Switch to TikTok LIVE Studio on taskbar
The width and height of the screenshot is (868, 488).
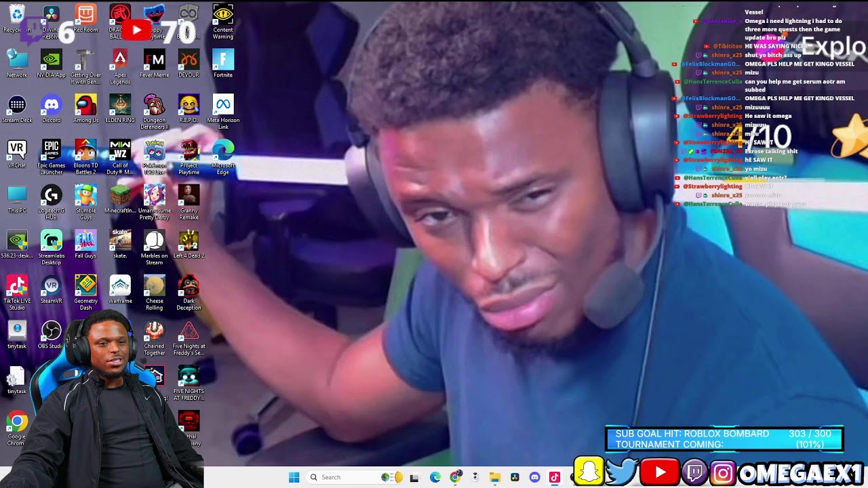pos(554,477)
